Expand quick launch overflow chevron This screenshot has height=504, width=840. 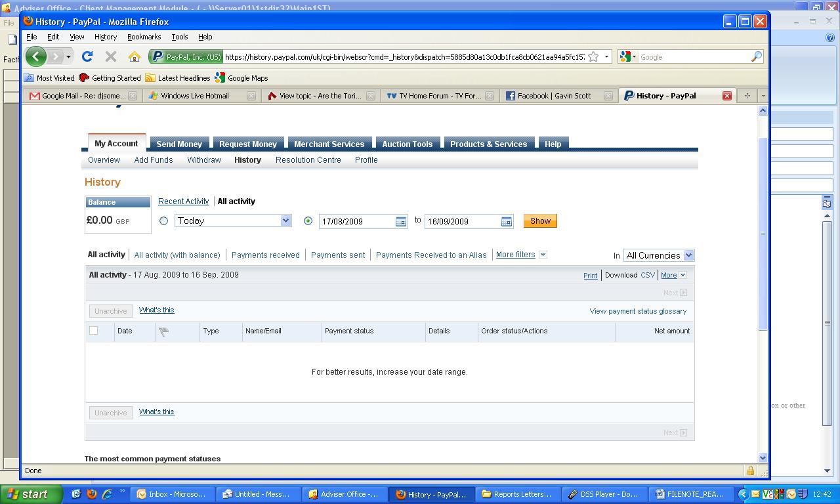122,492
